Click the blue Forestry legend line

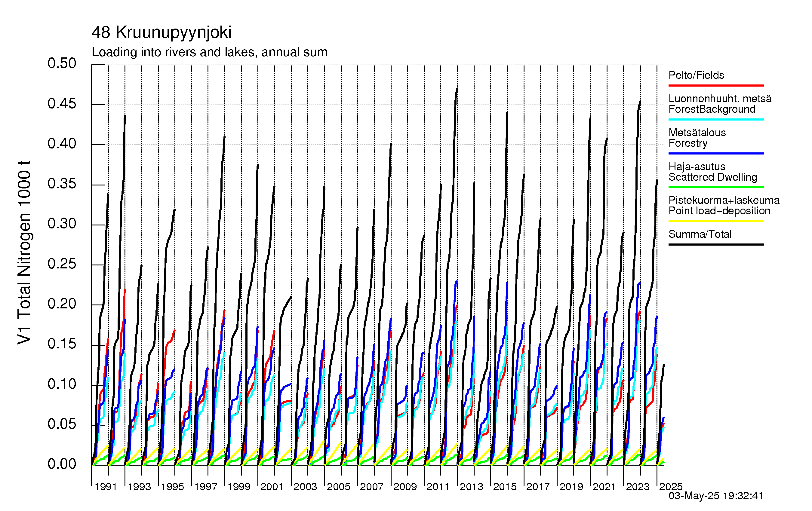[716, 154]
